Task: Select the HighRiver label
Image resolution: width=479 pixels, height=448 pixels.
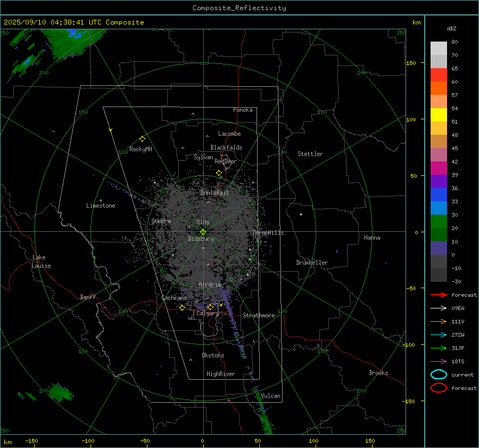Action: 221,374
